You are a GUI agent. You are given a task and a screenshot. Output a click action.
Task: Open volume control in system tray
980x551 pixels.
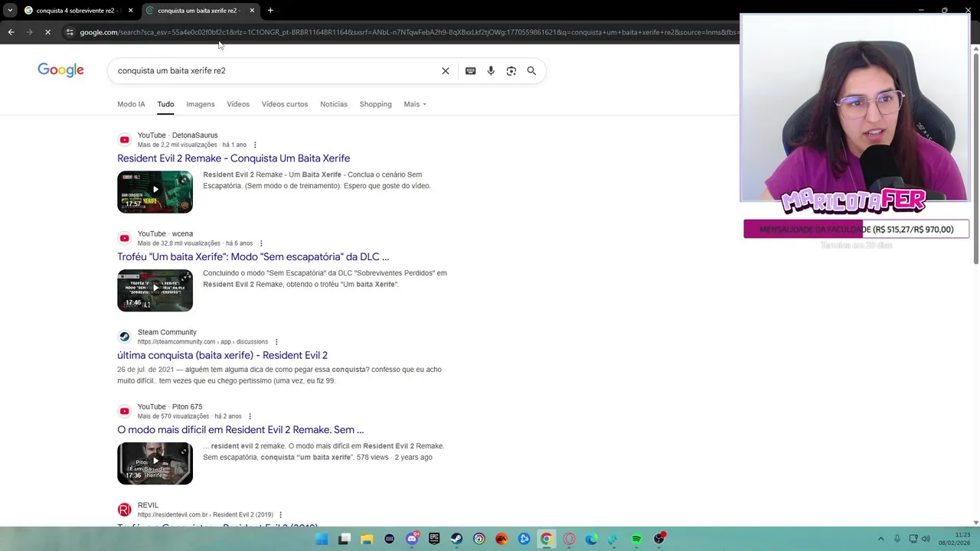click(926, 539)
